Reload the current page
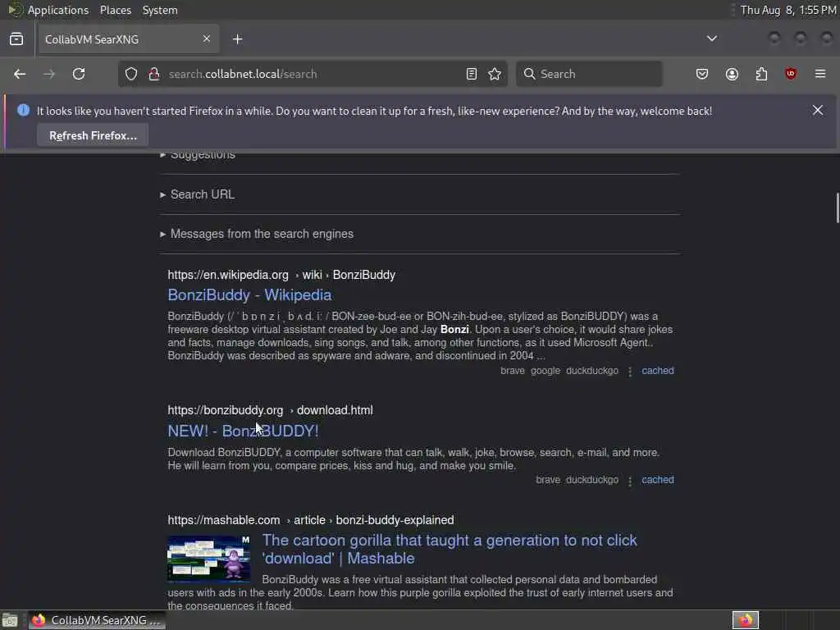The image size is (840, 630). (x=79, y=74)
